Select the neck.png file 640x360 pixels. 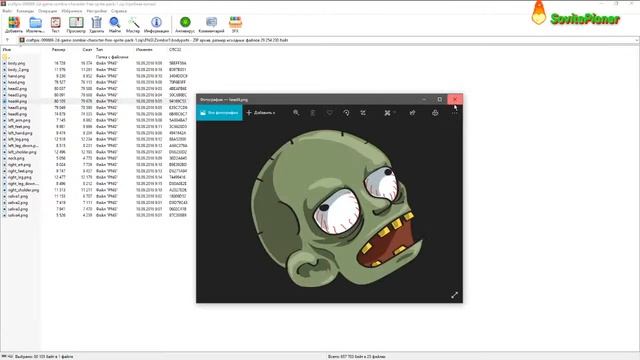pos(16,158)
